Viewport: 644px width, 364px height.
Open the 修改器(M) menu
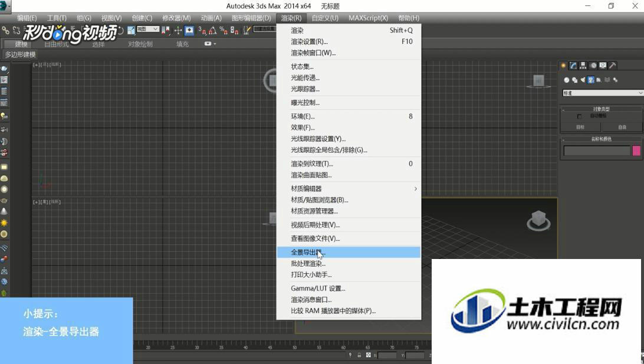[176, 18]
